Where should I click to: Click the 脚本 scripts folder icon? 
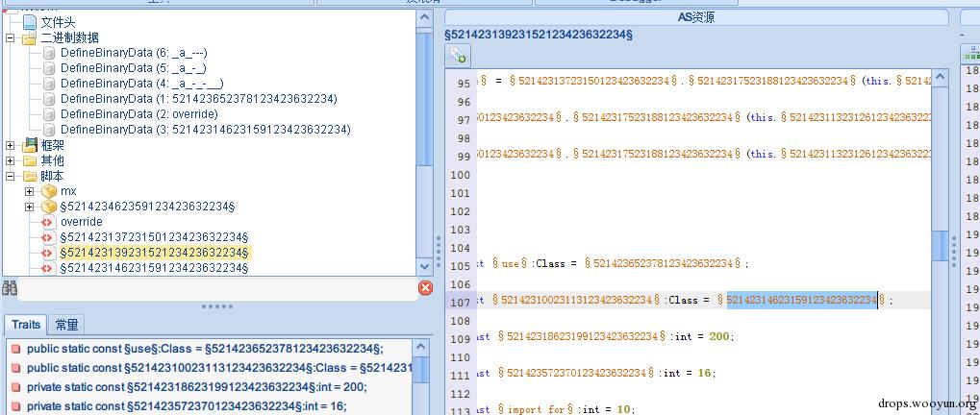30,176
